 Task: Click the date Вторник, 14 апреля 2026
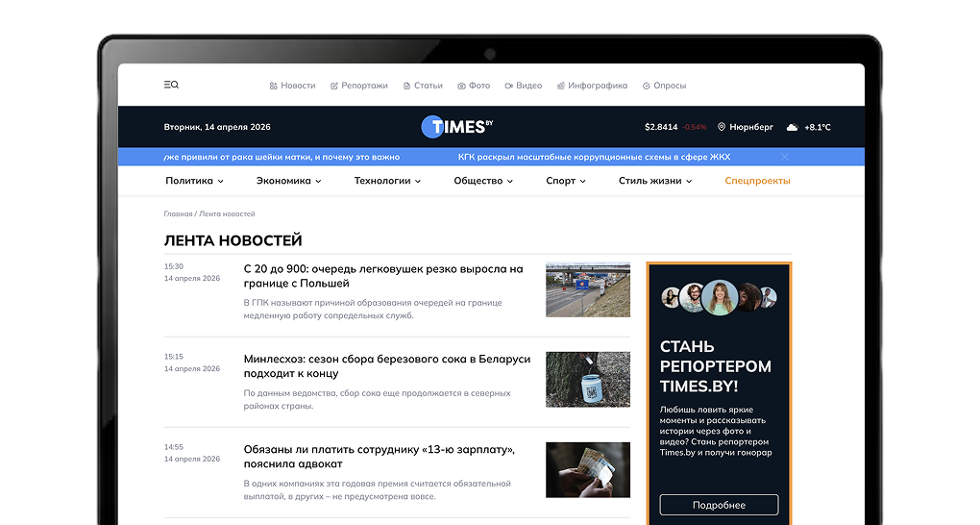217,127
